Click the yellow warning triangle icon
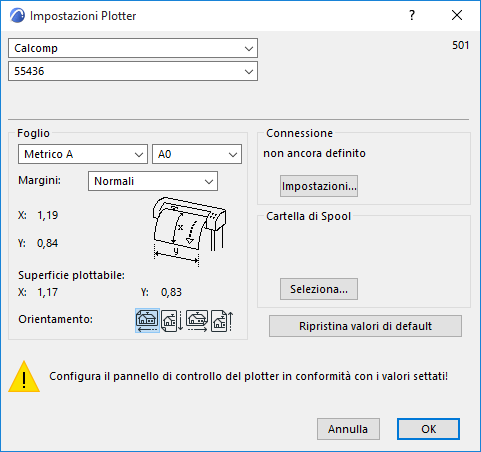 click(x=24, y=376)
